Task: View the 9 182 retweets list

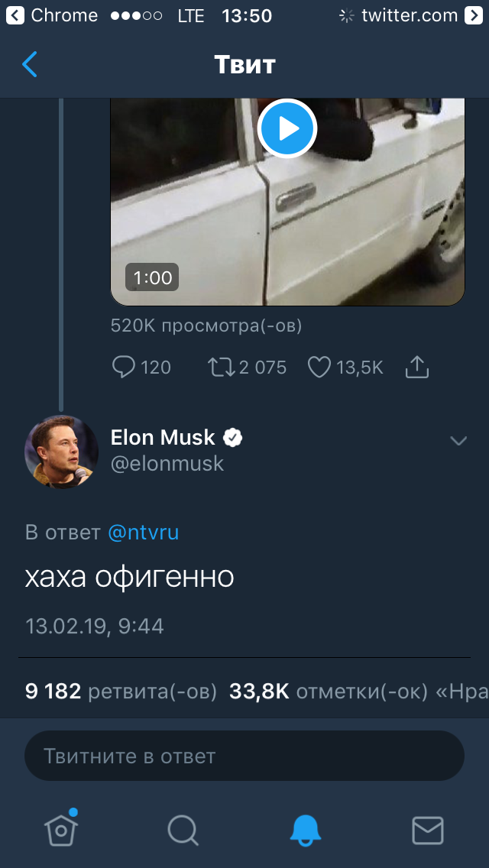Action: (x=121, y=691)
